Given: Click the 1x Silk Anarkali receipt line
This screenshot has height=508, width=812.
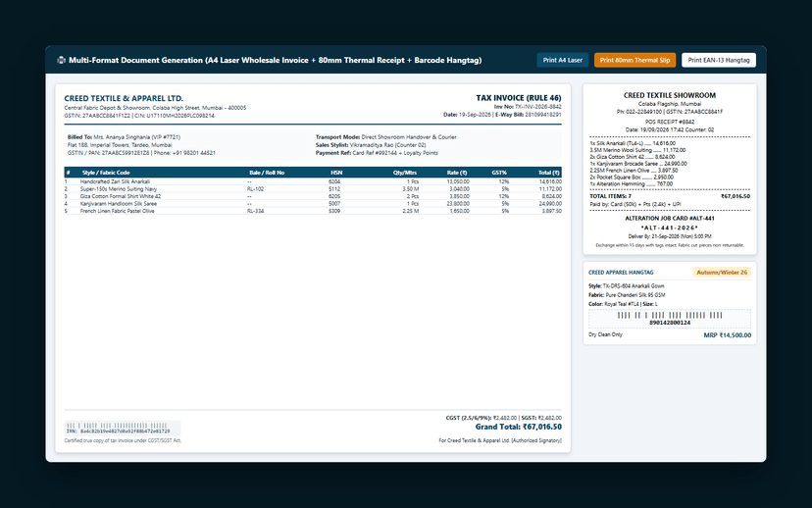Looking at the screenshot, I should coord(633,143).
